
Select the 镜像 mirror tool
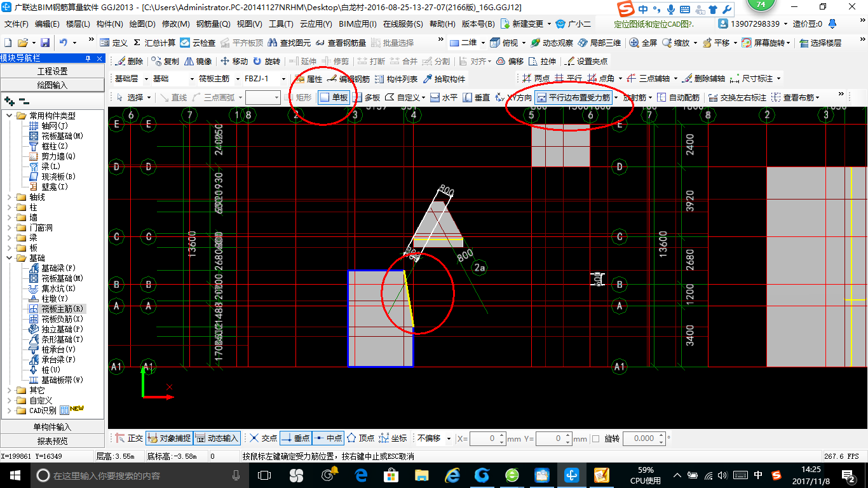(198, 61)
